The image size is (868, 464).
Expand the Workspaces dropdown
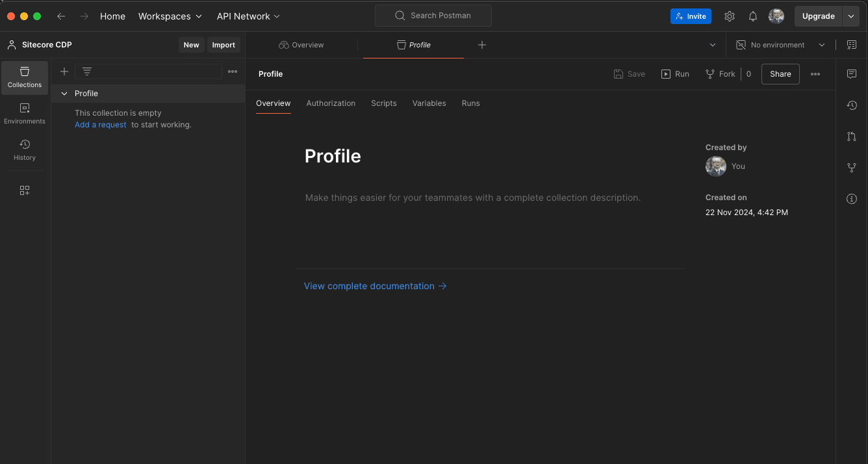tap(170, 16)
